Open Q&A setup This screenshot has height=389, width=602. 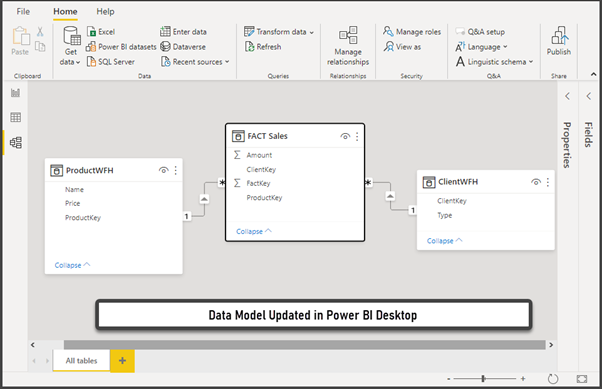[480, 32]
